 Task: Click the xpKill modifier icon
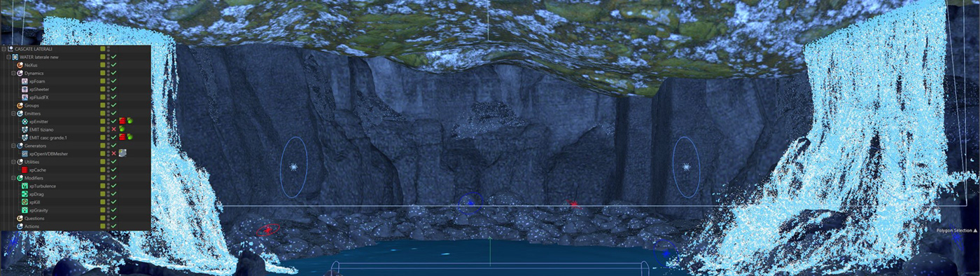coord(24,202)
